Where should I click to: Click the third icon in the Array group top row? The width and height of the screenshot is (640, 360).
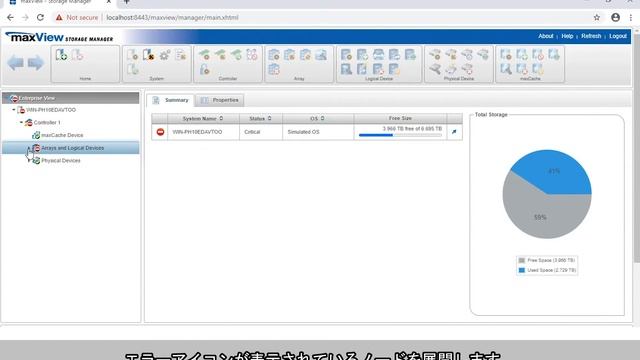(x=305, y=55)
